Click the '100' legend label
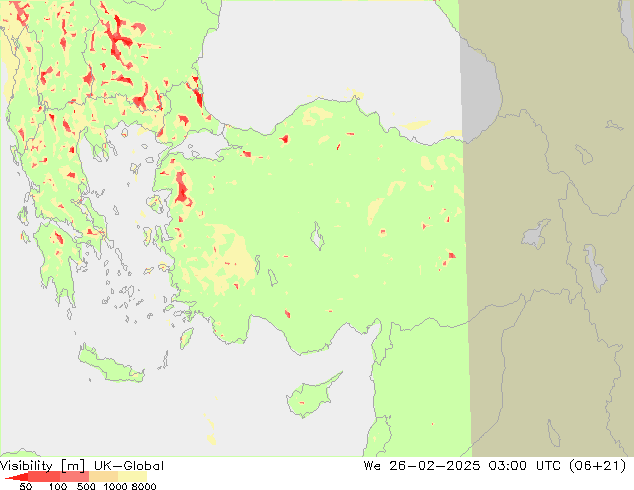 coord(58,486)
